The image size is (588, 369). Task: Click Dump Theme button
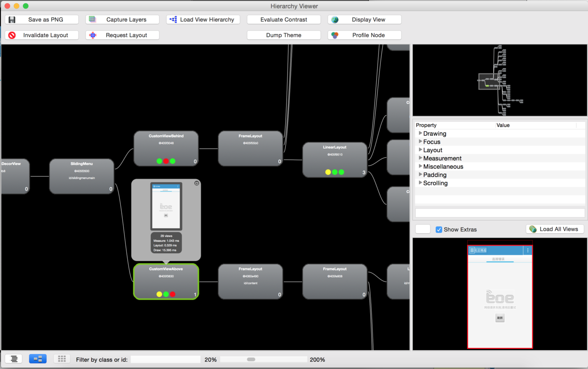point(284,35)
